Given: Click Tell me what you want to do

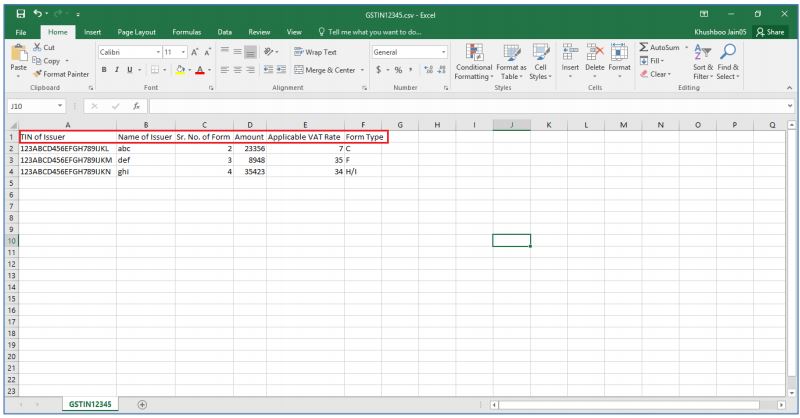Looking at the screenshot, I should 369,32.
